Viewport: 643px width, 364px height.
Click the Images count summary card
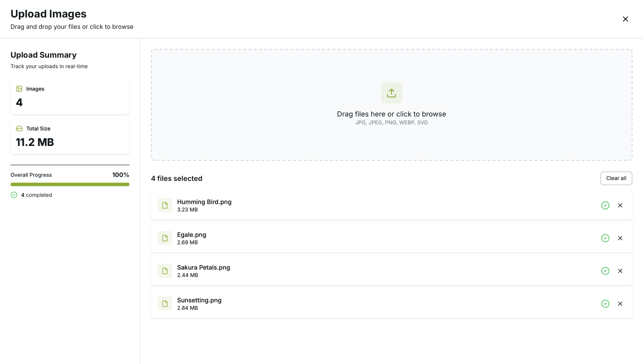click(70, 97)
